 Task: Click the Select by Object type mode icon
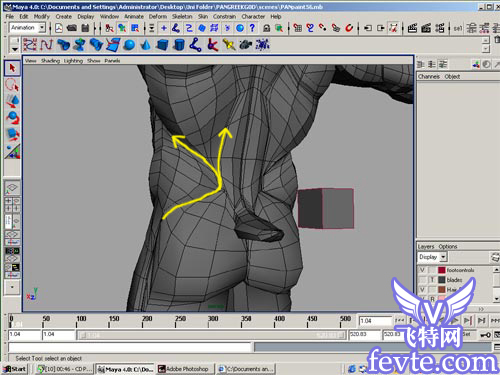click(x=122, y=28)
